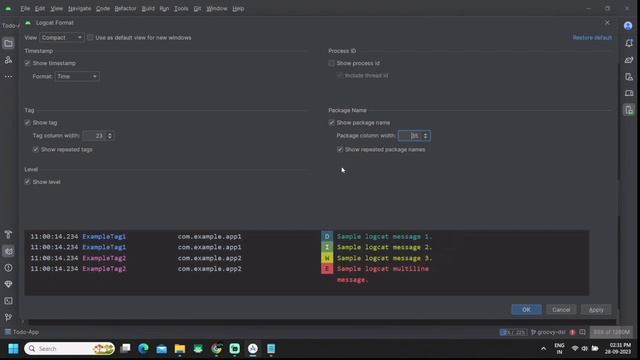Click the red error indicator in status bar
The height and width of the screenshot is (360, 640).
pos(572,332)
